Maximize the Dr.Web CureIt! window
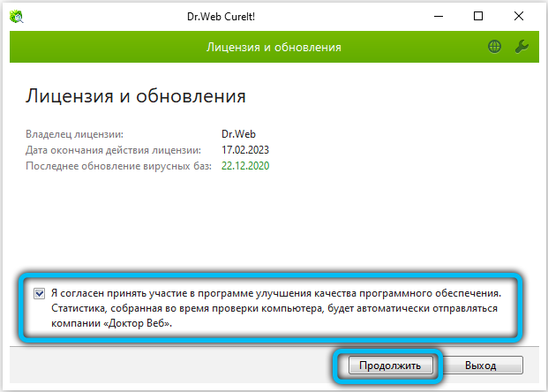The image size is (548, 392). (478, 16)
